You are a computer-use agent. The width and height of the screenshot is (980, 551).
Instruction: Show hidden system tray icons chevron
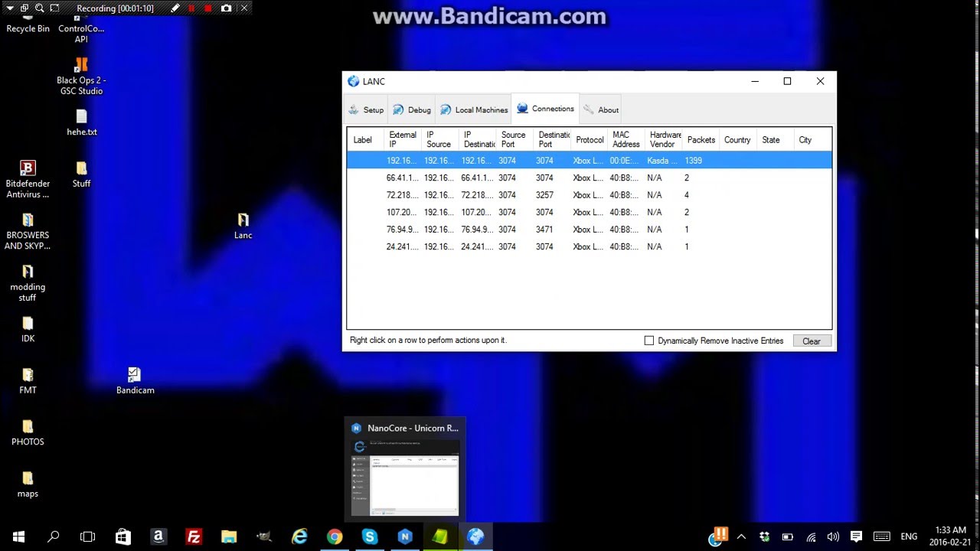pos(741,536)
